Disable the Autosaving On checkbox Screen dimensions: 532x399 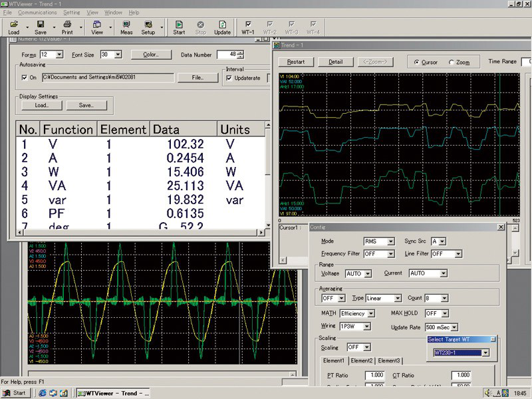pyautogui.click(x=25, y=78)
